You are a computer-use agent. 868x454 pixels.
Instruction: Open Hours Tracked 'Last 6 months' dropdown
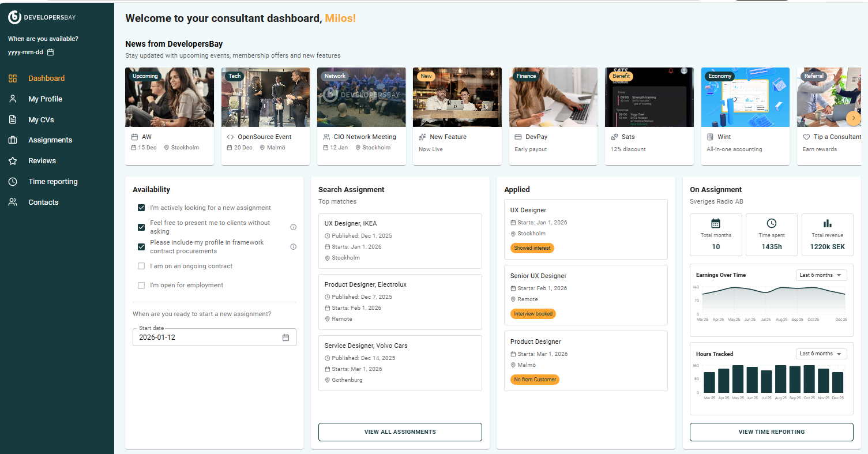tap(821, 354)
